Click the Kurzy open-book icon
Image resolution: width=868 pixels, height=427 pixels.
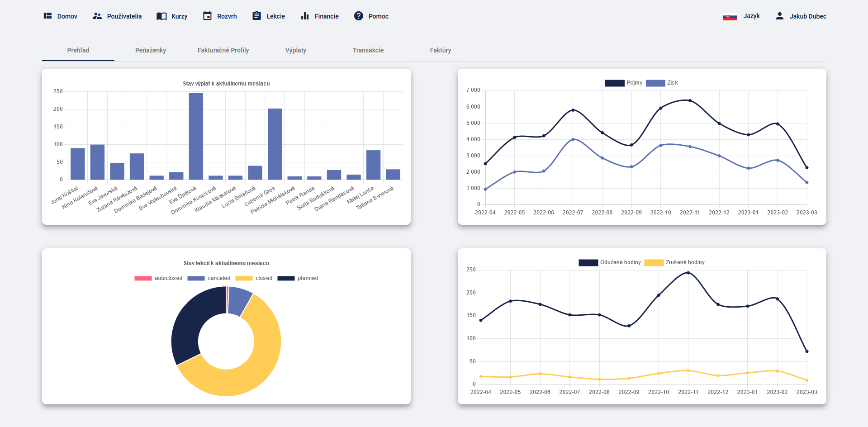(x=161, y=16)
